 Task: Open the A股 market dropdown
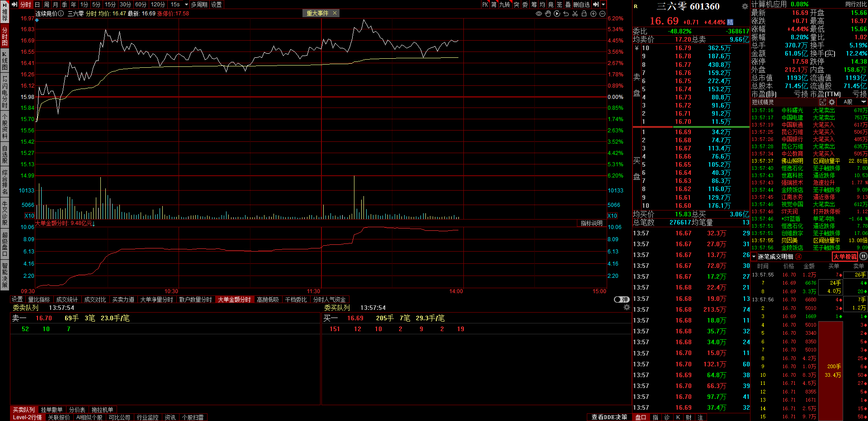pos(854,102)
